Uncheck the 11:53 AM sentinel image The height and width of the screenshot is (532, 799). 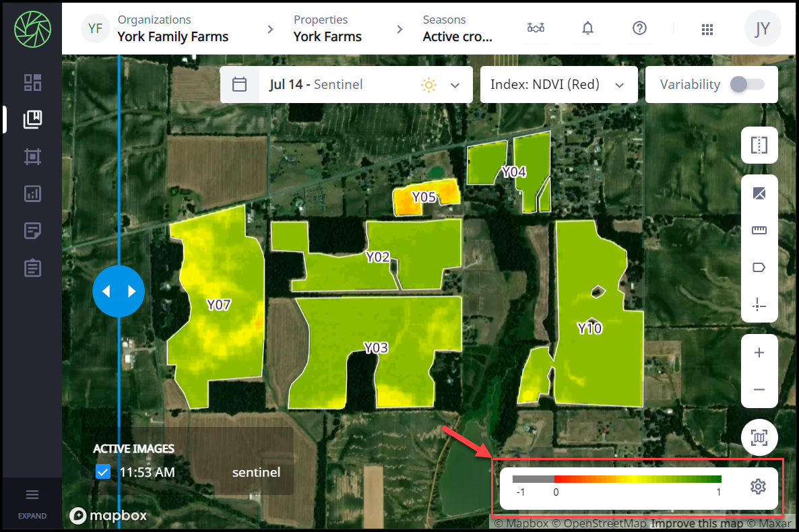pos(103,472)
